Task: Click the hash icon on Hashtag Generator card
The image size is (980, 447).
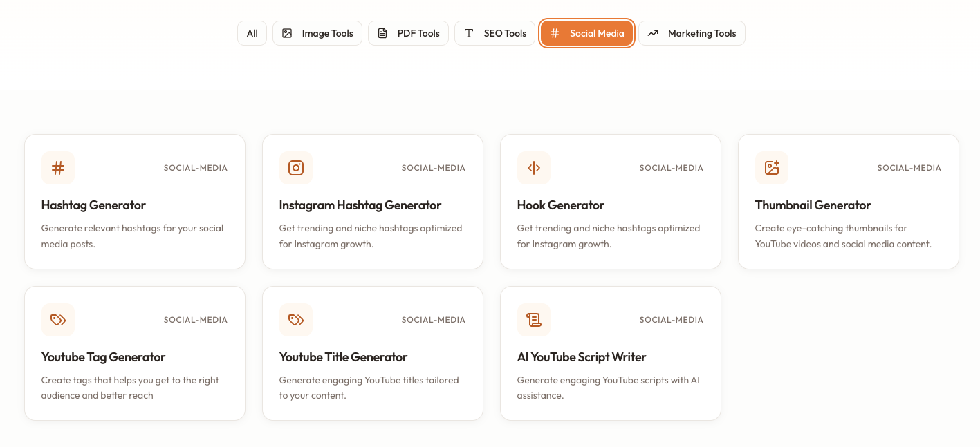Action: (58, 168)
